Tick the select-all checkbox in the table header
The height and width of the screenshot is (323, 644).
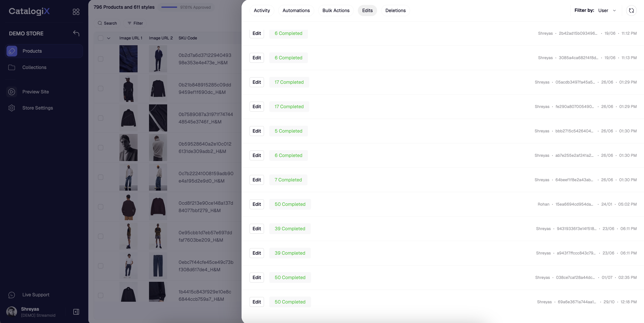tap(101, 38)
